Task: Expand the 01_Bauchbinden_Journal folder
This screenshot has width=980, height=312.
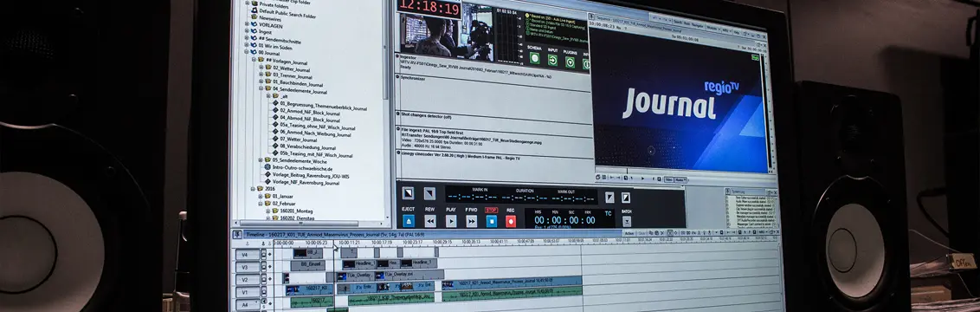Action: (x=261, y=82)
